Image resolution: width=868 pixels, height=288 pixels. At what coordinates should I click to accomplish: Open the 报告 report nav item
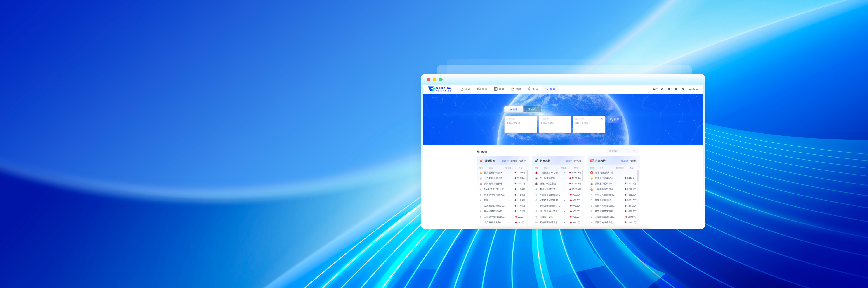tap(533, 89)
